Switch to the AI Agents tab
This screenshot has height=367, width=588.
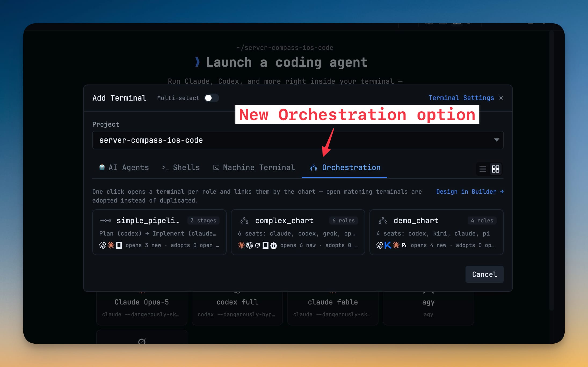tap(124, 167)
